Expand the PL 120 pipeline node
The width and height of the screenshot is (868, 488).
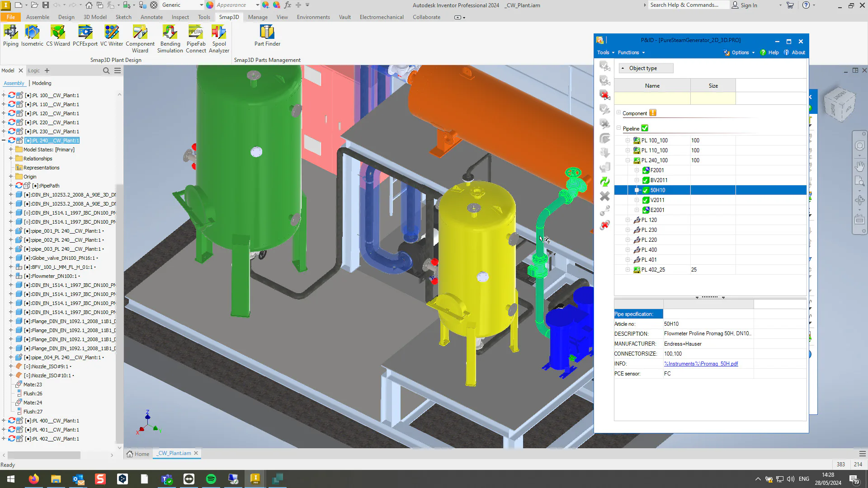[x=627, y=220]
